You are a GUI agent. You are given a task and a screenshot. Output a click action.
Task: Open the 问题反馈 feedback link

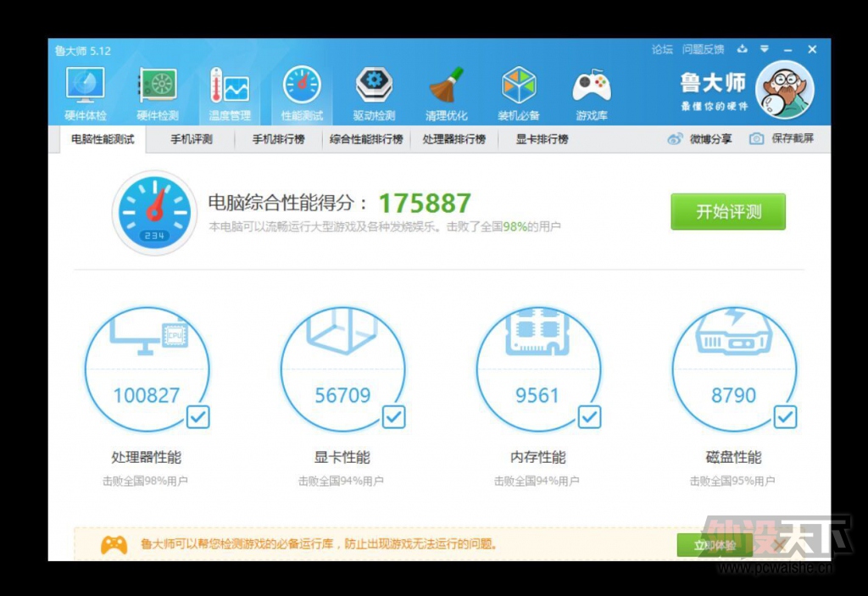pos(703,49)
